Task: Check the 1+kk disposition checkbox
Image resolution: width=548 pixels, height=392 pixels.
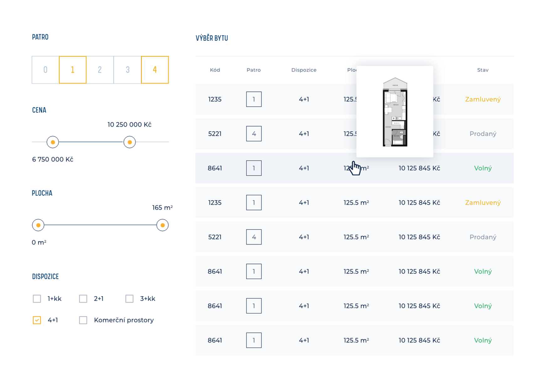Action: tap(37, 299)
